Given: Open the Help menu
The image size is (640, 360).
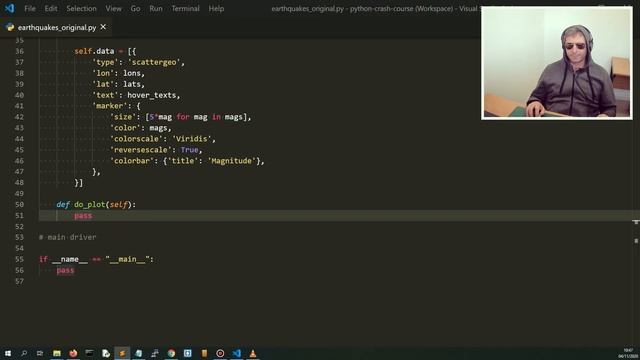Looking at the screenshot, I should pos(216,8).
